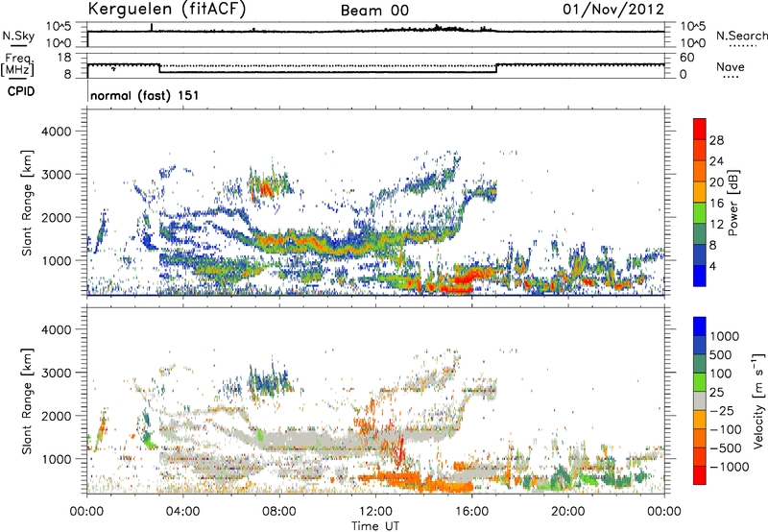768x532 pixels.
Task: Click the 'Freq. [MHz]' label
Action: pos(18,64)
